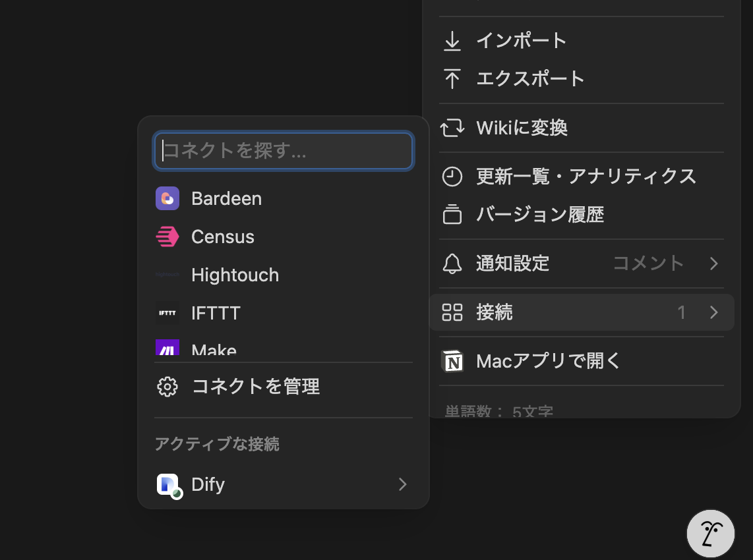
Task: Focus the コネクトを探す search field
Action: click(x=284, y=151)
